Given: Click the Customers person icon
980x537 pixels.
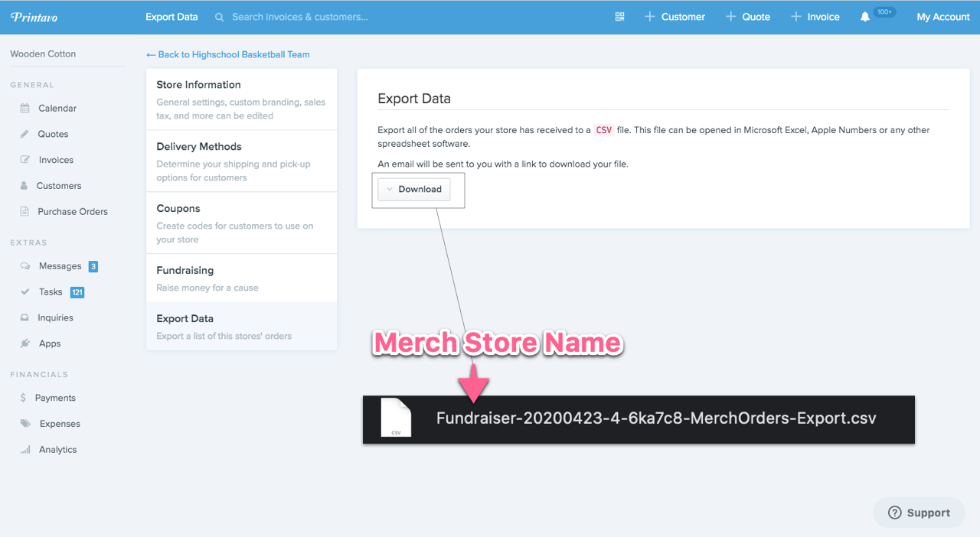Looking at the screenshot, I should coord(24,186).
